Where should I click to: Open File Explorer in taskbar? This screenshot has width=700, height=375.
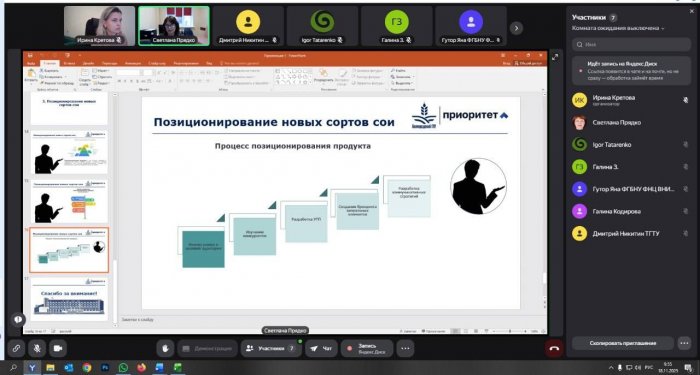[50, 368]
